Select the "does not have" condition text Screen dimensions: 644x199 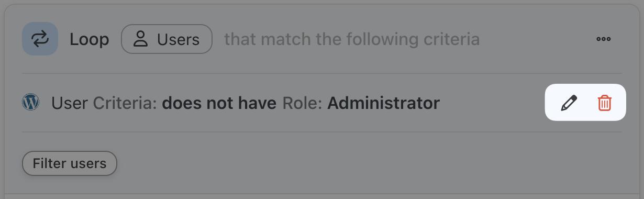(x=219, y=103)
